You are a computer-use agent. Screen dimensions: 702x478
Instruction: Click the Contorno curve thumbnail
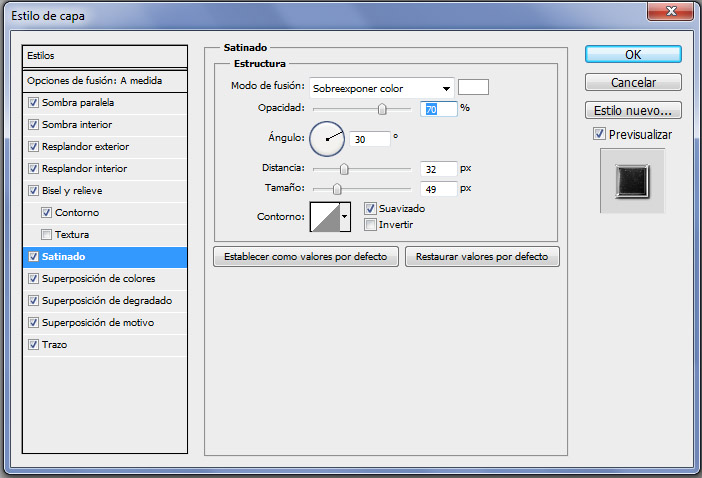[325, 217]
